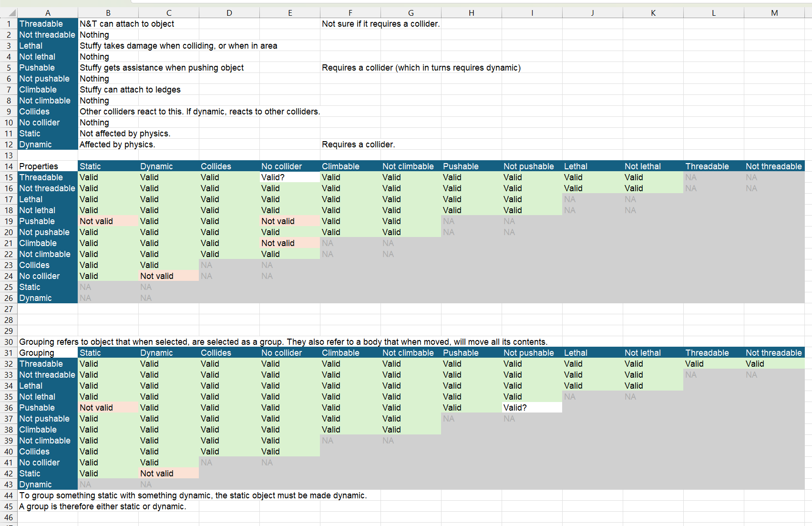
Task: Click 'Valid' under Threadable in row 32
Action: 714,364
